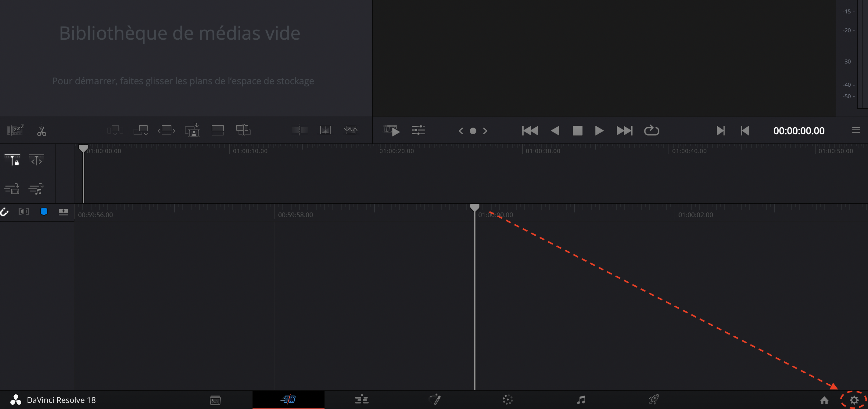Open the blue marker flag
The image size is (868, 409).
[x=44, y=212]
